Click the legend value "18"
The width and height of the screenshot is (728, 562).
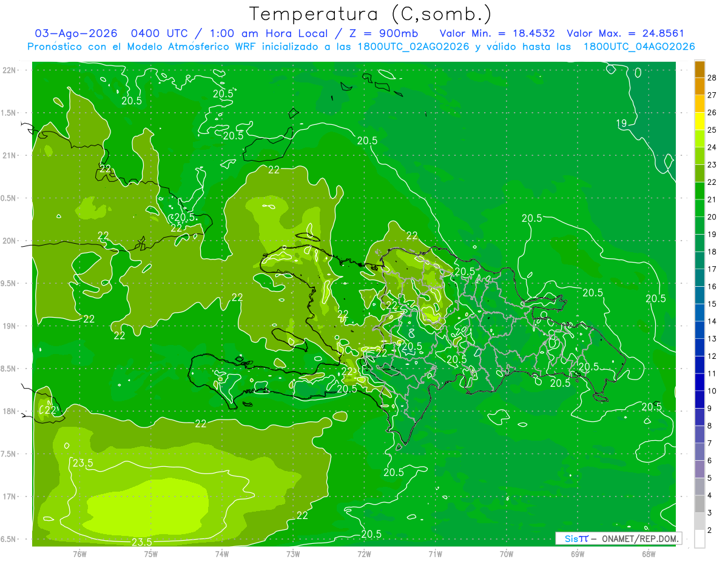[712, 252]
